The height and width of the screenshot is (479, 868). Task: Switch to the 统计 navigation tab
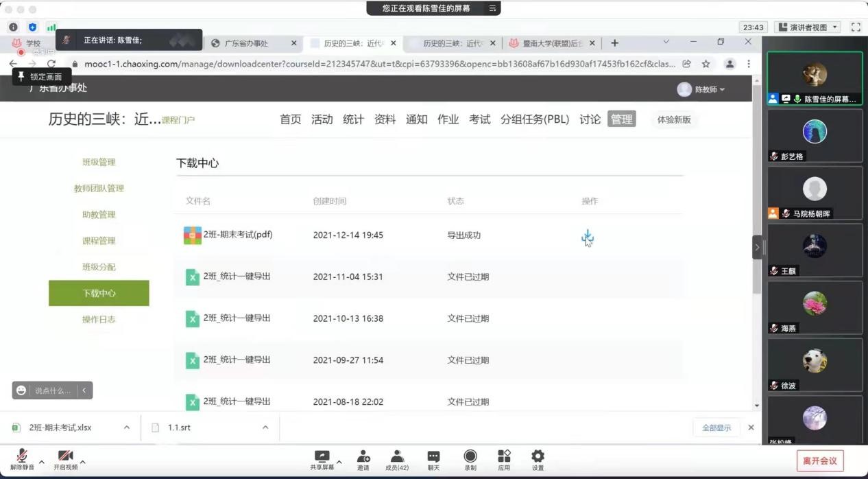coord(353,119)
